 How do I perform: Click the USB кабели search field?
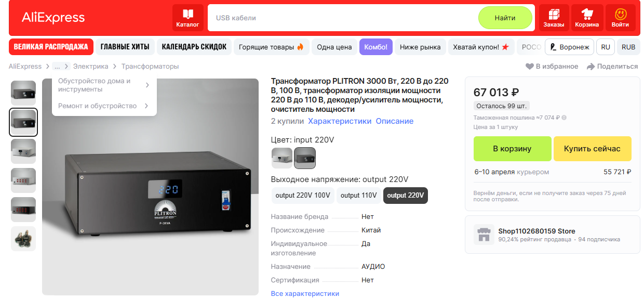(x=343, y=18)
